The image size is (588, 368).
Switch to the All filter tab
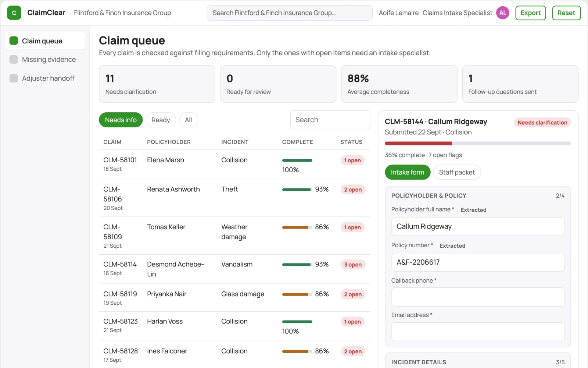(x=189, y=120)
